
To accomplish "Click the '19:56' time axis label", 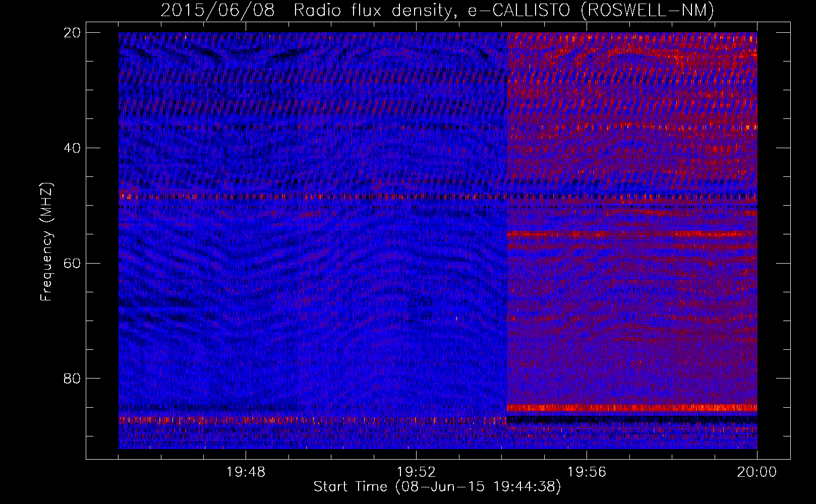I will click(587, 472).
